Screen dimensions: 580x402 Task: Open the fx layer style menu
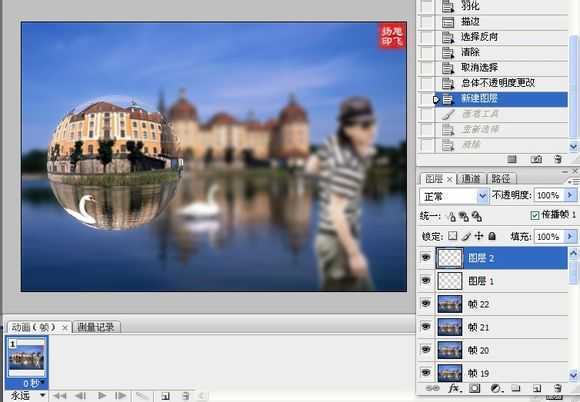point(454,388)
